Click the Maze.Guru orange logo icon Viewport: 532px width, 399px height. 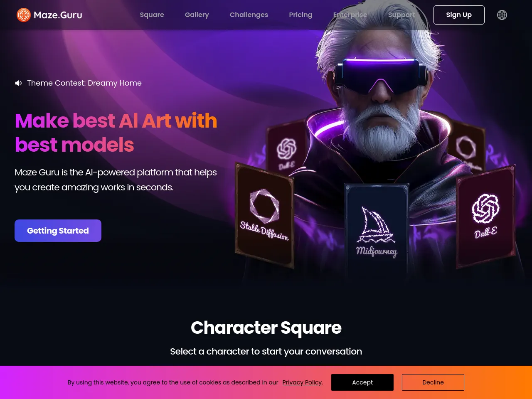(x=24, y=15)
